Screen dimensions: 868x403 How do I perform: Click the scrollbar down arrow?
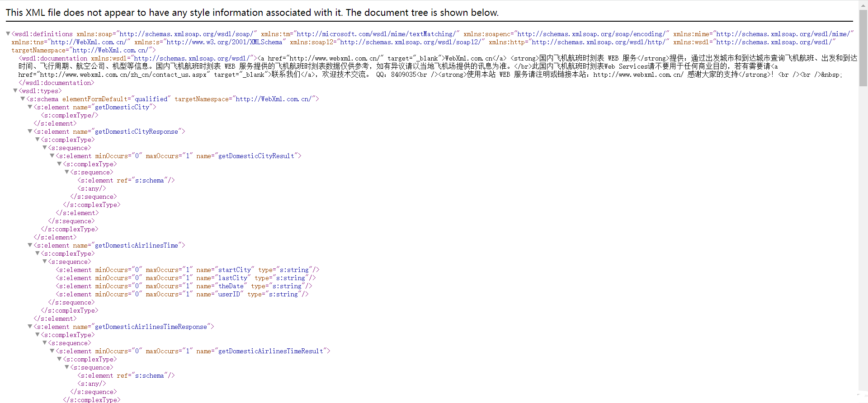coord(863,399)
